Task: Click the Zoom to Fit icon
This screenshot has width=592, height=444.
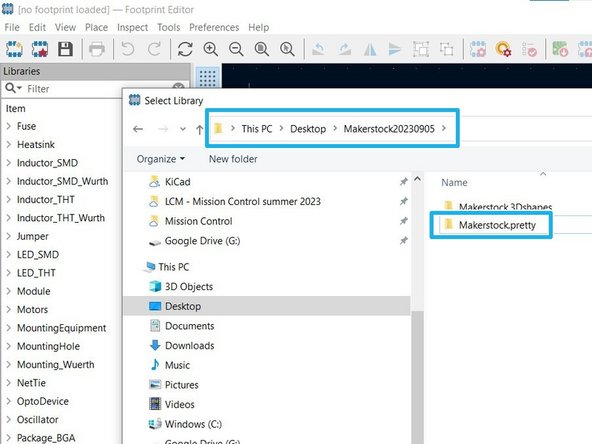Action: (x=261, y=49)
